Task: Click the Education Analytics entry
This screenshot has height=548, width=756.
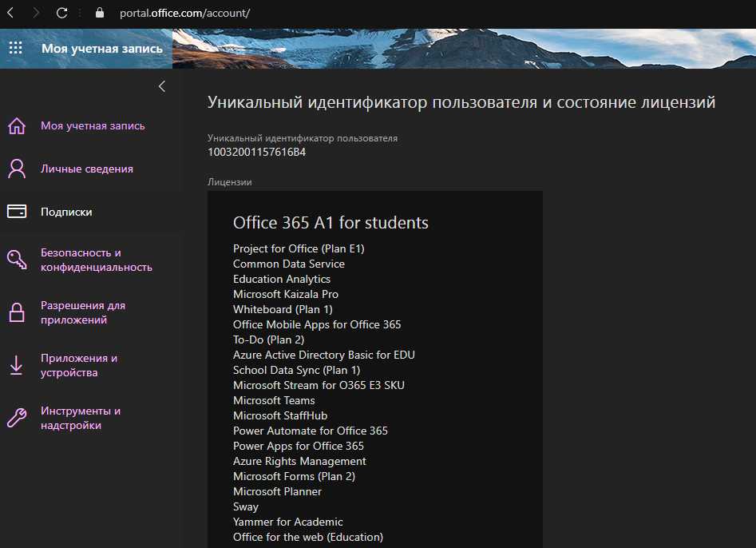Action: 282,279
